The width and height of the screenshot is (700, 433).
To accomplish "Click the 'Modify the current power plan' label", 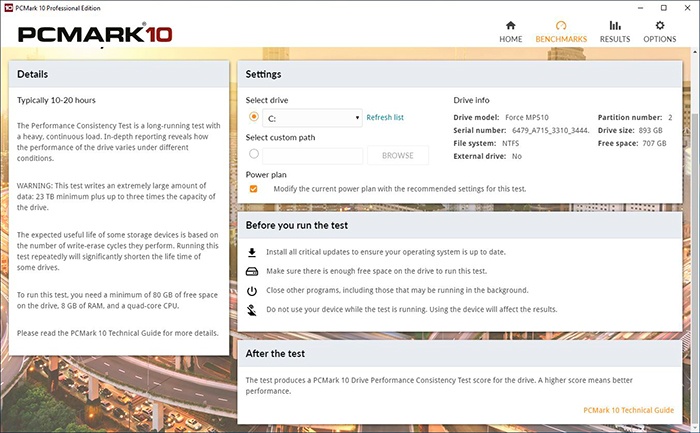I will (x=400, y=189).
